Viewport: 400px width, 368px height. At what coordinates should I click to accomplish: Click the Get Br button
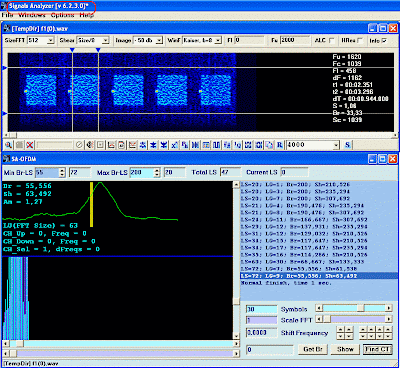click(313, 349)
